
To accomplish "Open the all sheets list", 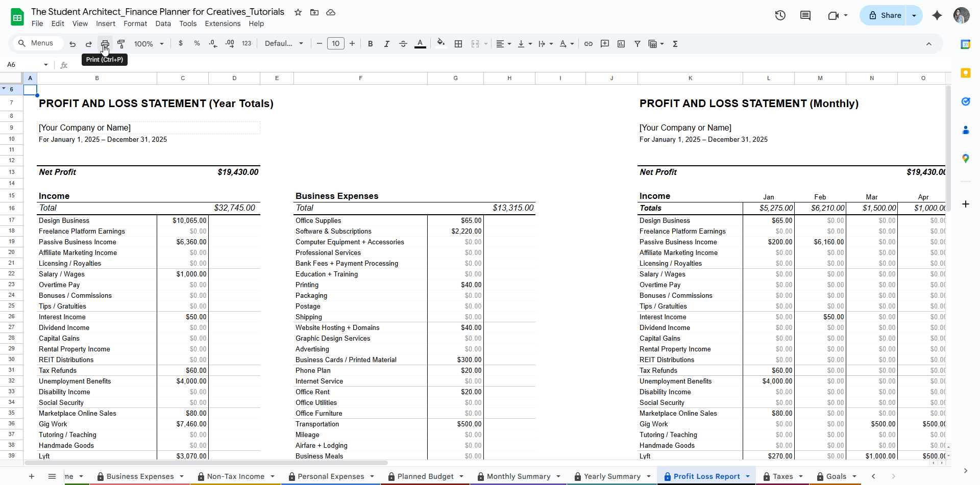I will (x=52, y=476).
